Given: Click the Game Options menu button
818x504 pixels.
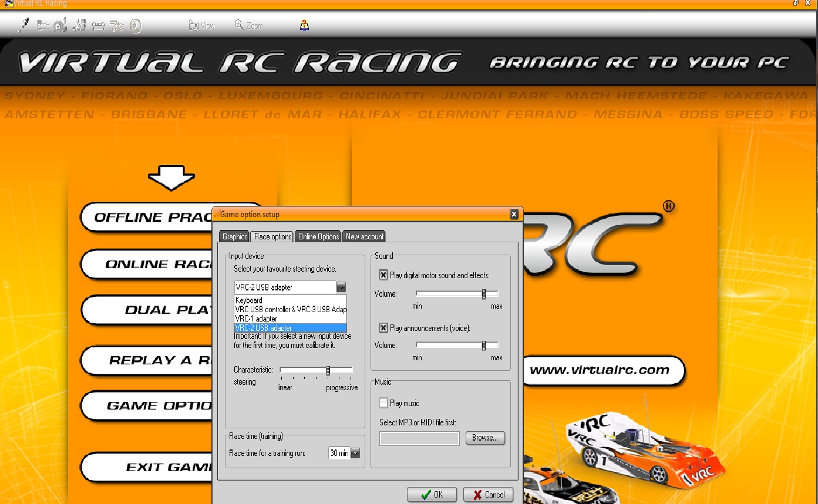Looking at the screenshot, I should (147, 406).
